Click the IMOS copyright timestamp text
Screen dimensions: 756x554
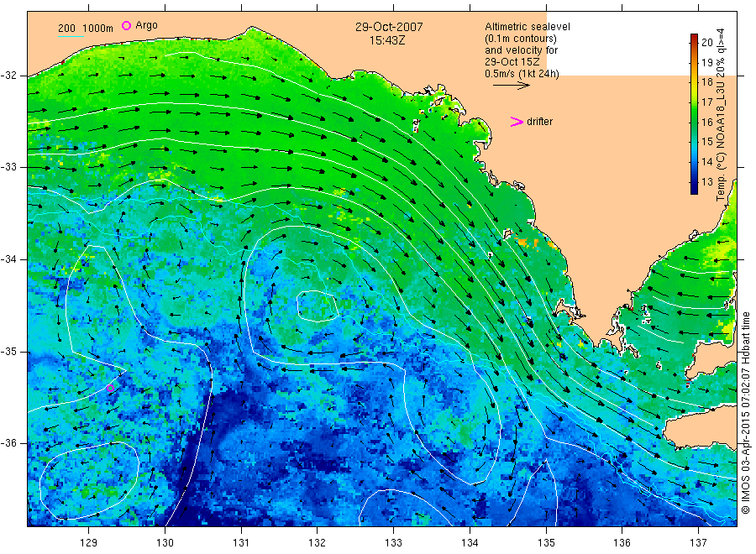[745, 412]
